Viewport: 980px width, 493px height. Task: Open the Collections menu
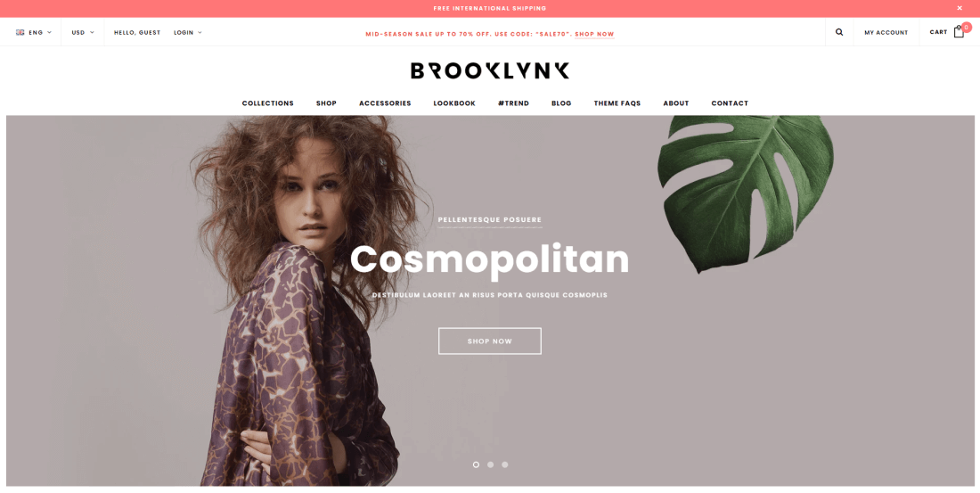(267, 103)
